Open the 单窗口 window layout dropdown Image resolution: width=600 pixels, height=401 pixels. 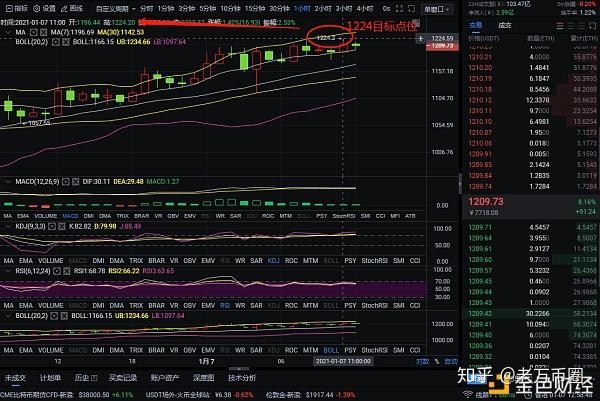point(435,8)
